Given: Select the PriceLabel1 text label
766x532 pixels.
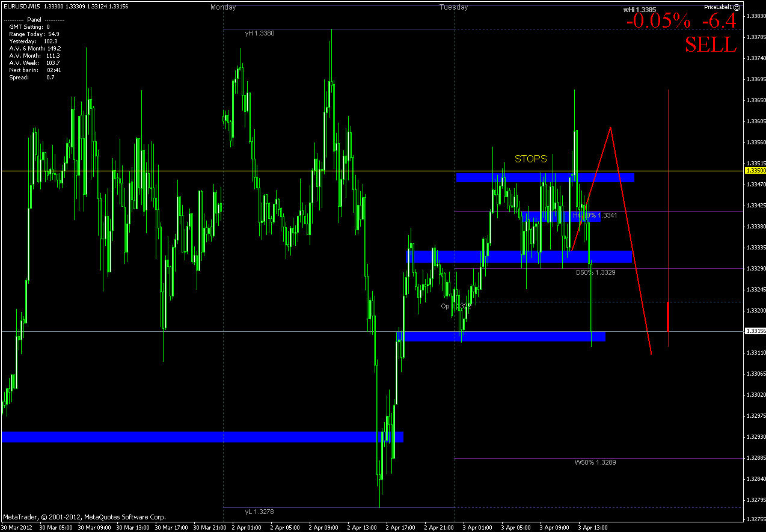Looking at the screenshot, I should 718,7.
